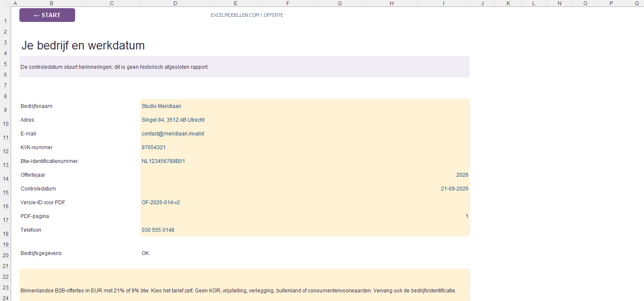Click the Adres label
This screenshot has width=644, height=301.
coord(27,120)
